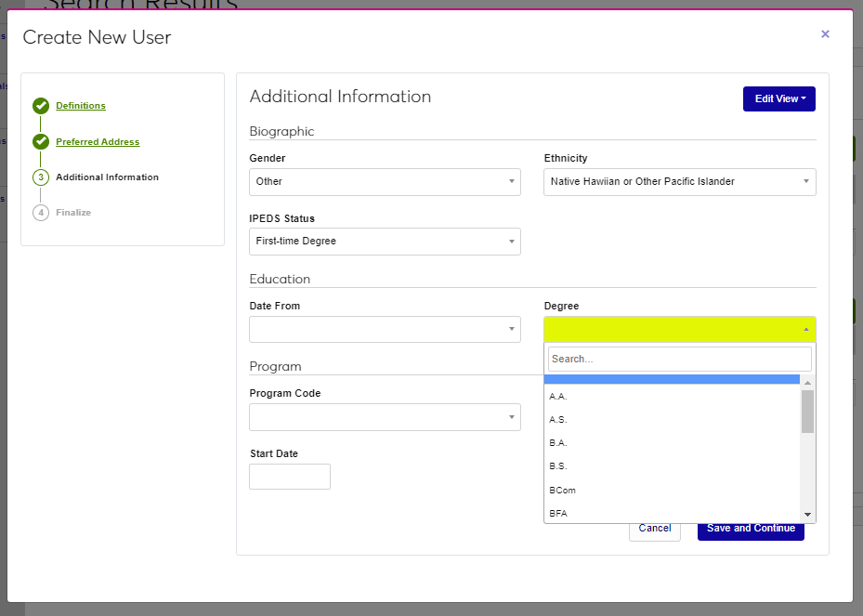The image size is (863, 616).
Task: Click the Degree list scrollbar down arrow
Action: pos(807,515)
